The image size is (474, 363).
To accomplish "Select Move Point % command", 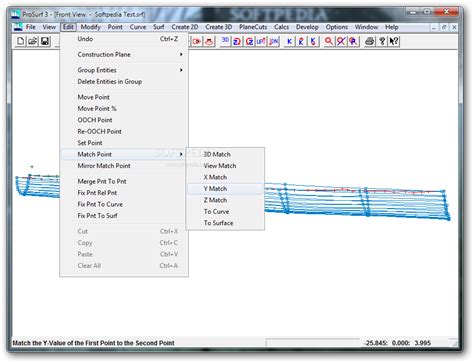I will 124,109.
